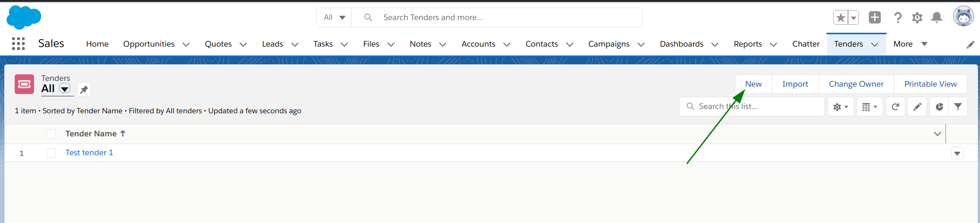Image resolution: width=980 pixels, height=223 pixels.
Task: Click the New button
Action: pos(753,84)
